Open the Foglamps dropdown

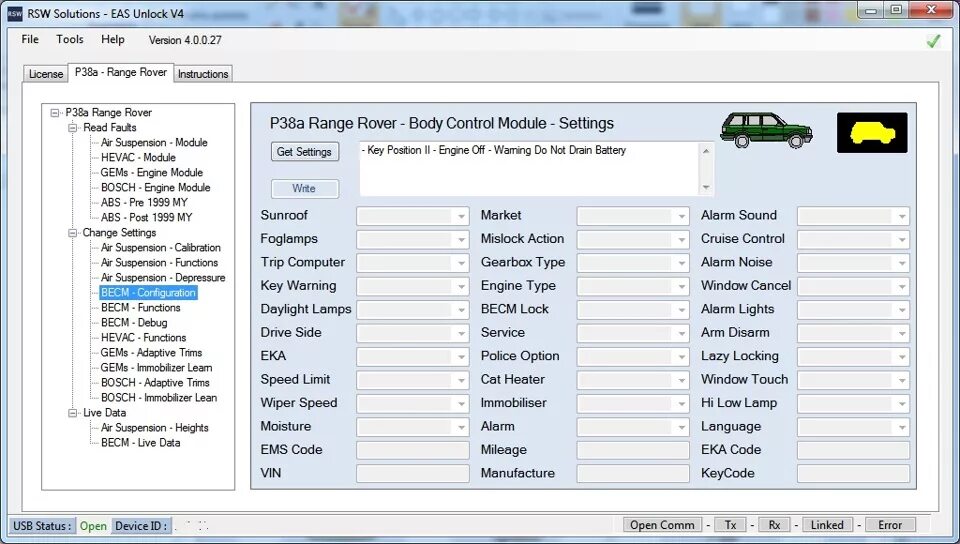413,239
